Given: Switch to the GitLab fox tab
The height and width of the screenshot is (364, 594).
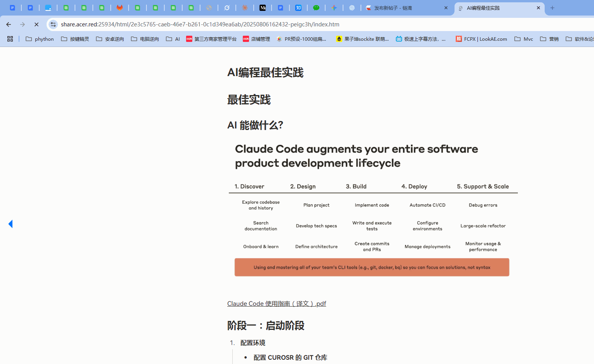Looking at the screenshot, I should pyautogui.click(x=120, y=8).
